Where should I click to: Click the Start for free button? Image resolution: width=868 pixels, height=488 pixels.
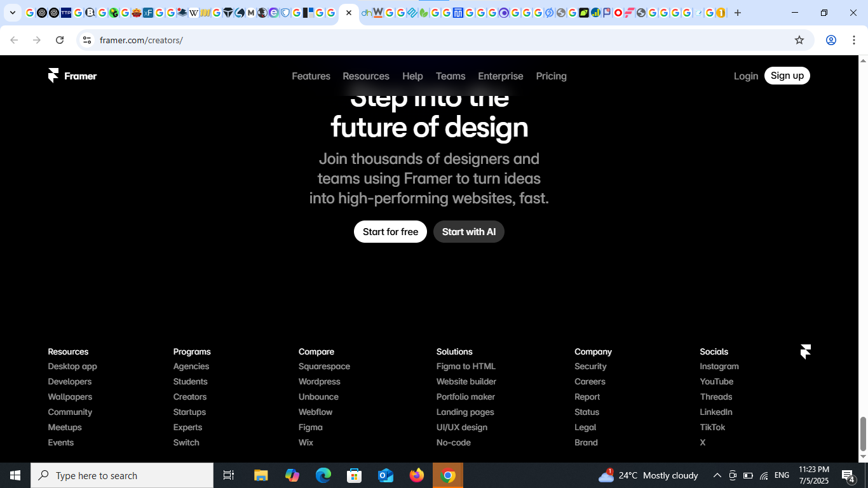390,232
